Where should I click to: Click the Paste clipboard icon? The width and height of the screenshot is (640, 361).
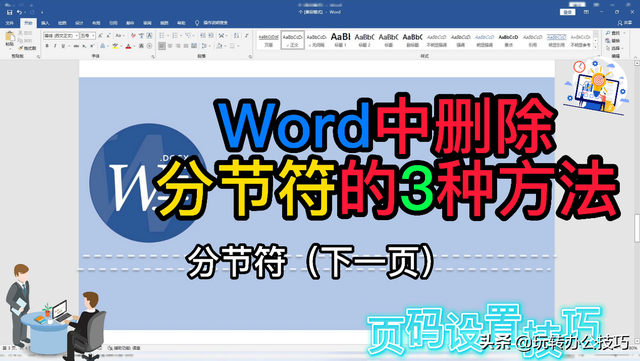pos(10,38)
